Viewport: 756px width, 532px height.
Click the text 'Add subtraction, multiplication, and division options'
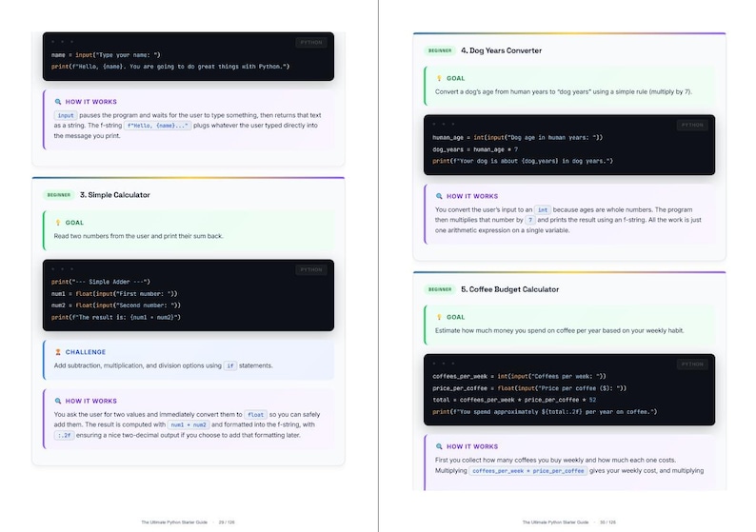129,365
